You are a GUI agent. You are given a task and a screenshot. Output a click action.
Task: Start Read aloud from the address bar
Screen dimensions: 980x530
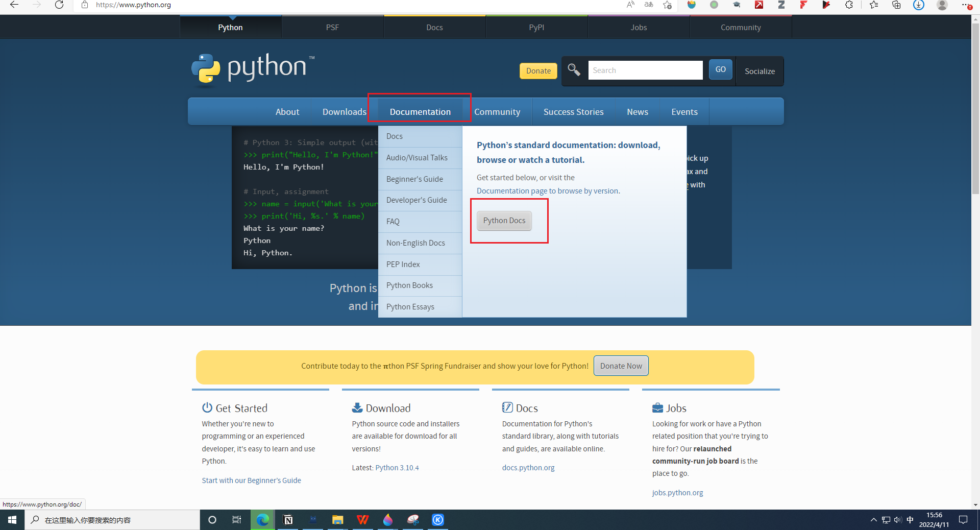pyautogui.click(x=630, y=5)
